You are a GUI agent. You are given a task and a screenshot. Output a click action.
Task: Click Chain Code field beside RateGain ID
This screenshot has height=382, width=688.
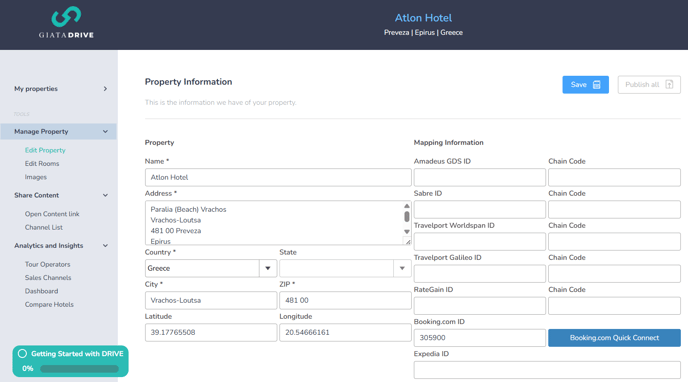(614, 306)
